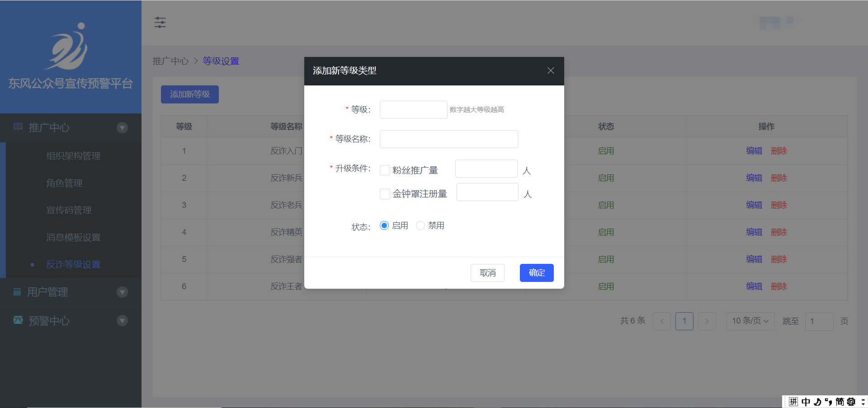Image resolution: width=868 pixels, height=408 pixels.
Task: Click the 添加新等级类型 dialog title
Action: (344, 70)
